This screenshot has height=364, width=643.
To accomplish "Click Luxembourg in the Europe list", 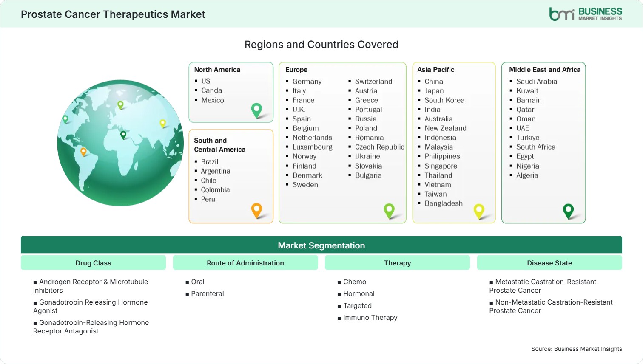I will [x=313, y=147].
